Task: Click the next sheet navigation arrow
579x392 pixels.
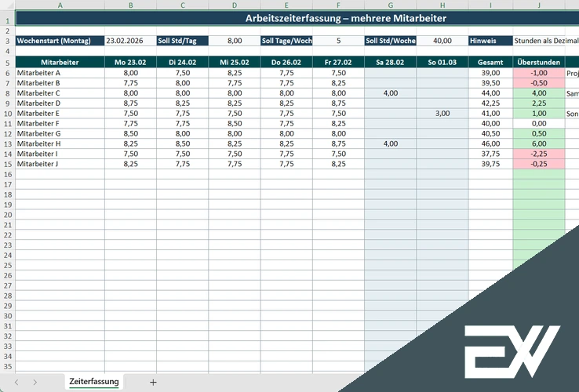Action: click(x=36, y=382)
